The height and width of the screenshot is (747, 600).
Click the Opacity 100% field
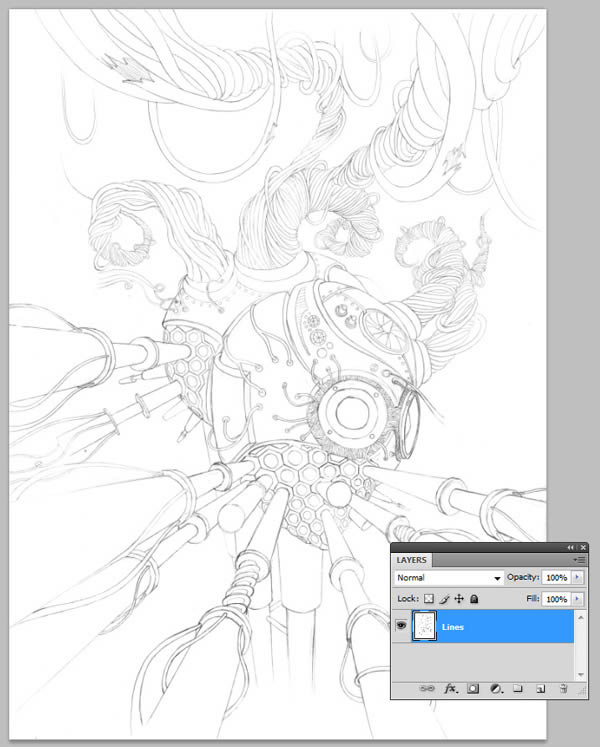(x=557, y=577)
